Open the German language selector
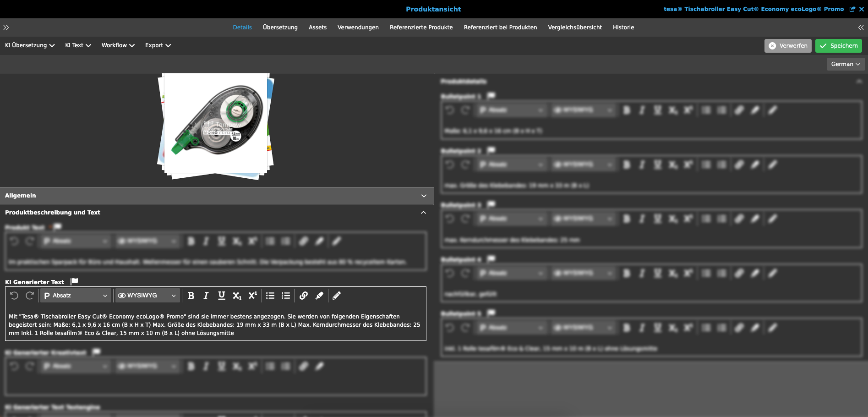Screen dimensions: 868x417 845,64
